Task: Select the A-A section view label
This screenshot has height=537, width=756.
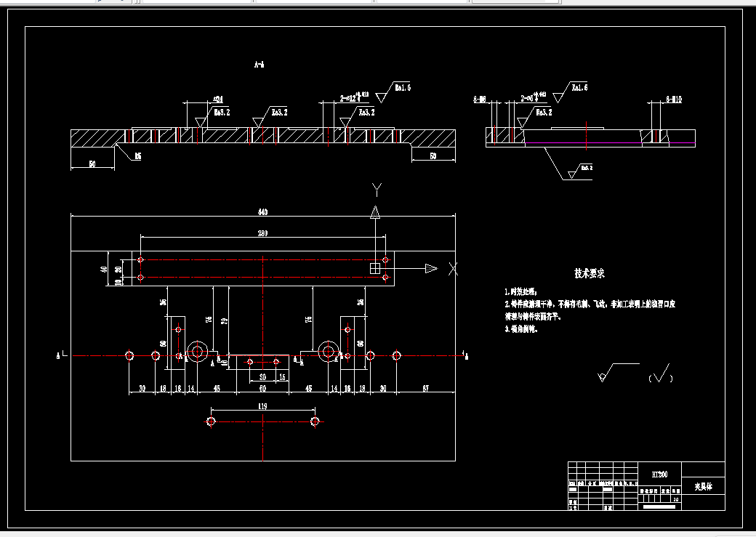Action: tap(260, 64)
